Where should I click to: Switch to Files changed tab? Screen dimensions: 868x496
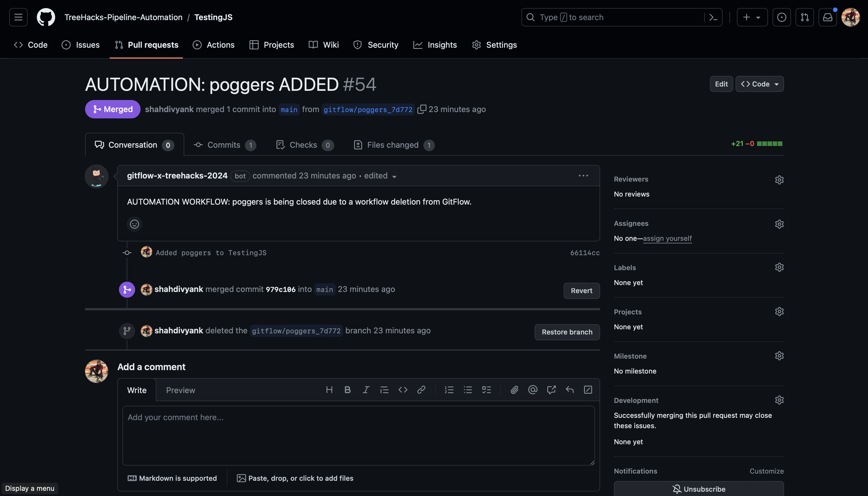393,145
